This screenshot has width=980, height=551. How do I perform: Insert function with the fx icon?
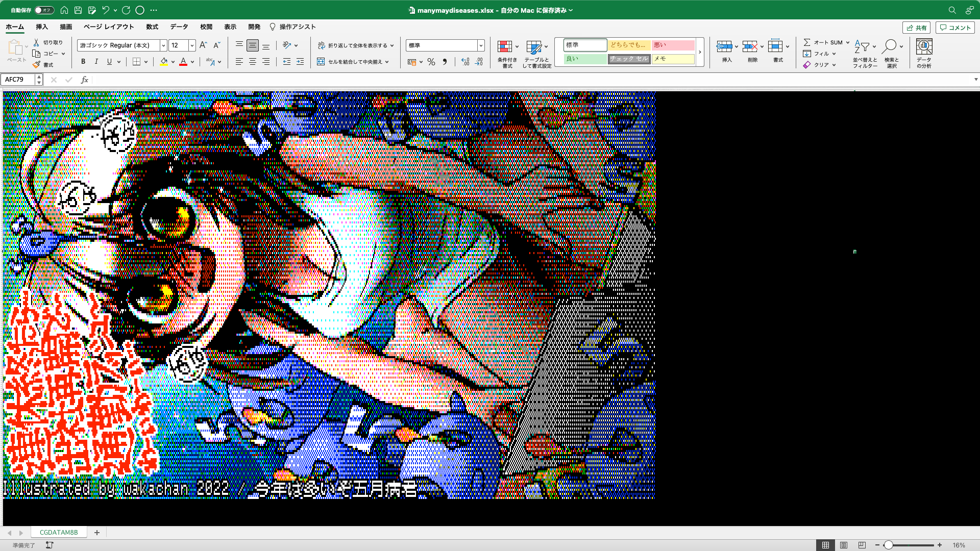pyautogui.click(x=85, y=80)
